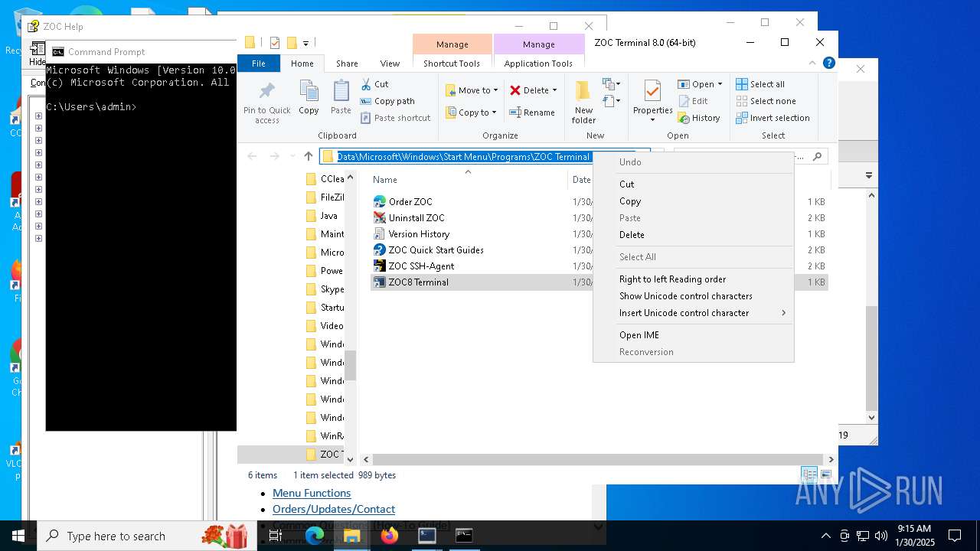Viewport: 980px width, 551px height.
Task: Open the Application Tools tab
Action: point(538,64)
